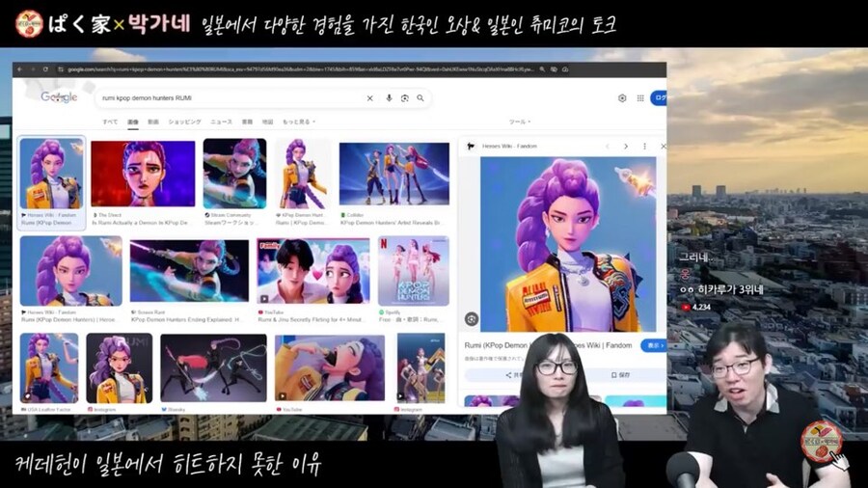Reload the page with the refresh icon
The image size is (868, 488).
[45, 69]
